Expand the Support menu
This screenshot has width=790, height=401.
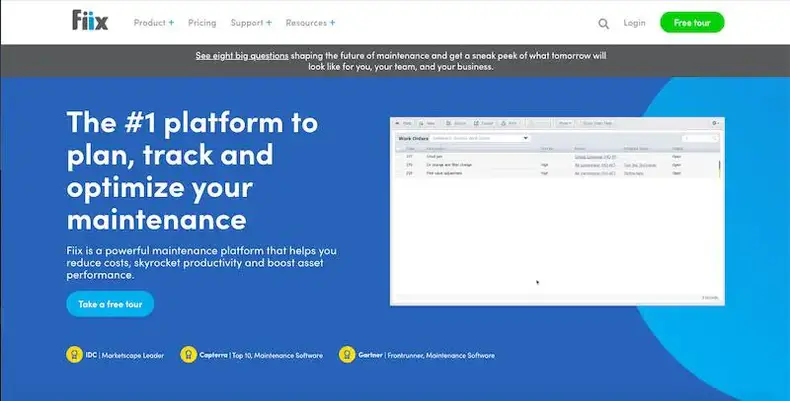pos(251,23)
